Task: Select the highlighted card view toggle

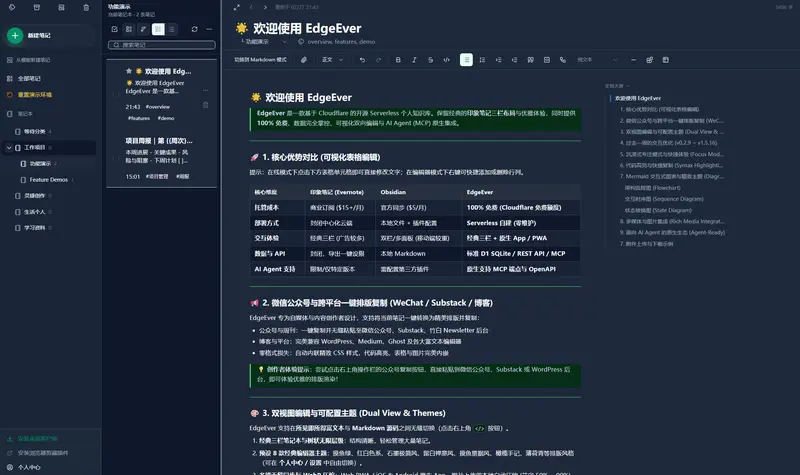Action: [158, 29]
